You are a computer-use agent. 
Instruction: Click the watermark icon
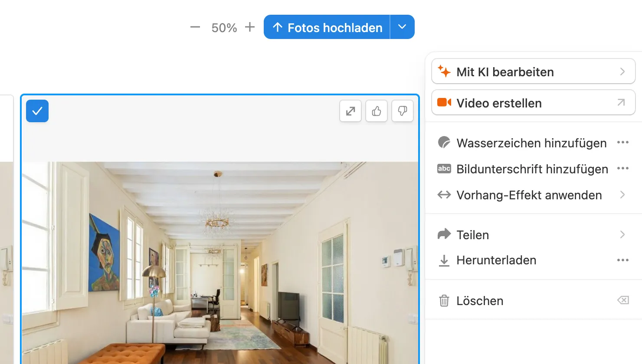point(444,142)
